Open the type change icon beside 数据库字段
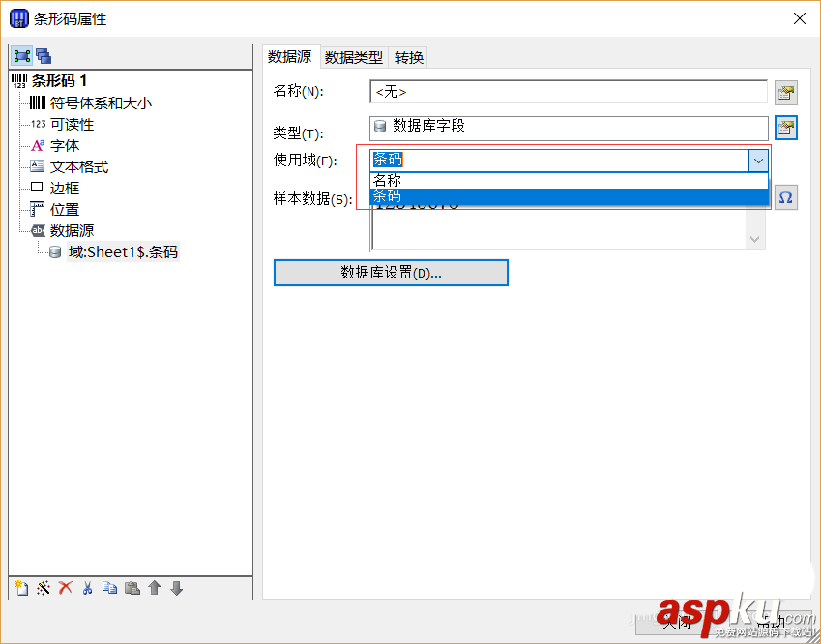821x644 pixels. [785, 127]
